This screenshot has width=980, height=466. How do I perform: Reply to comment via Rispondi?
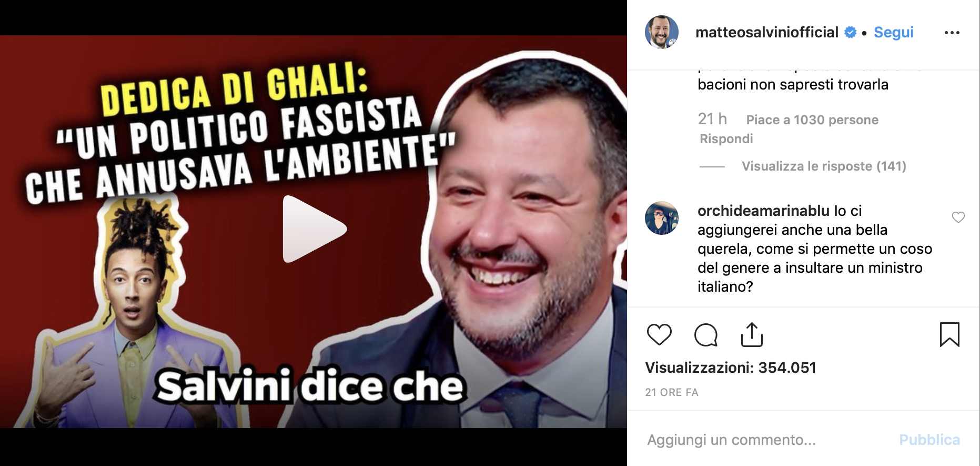point(726,139)
